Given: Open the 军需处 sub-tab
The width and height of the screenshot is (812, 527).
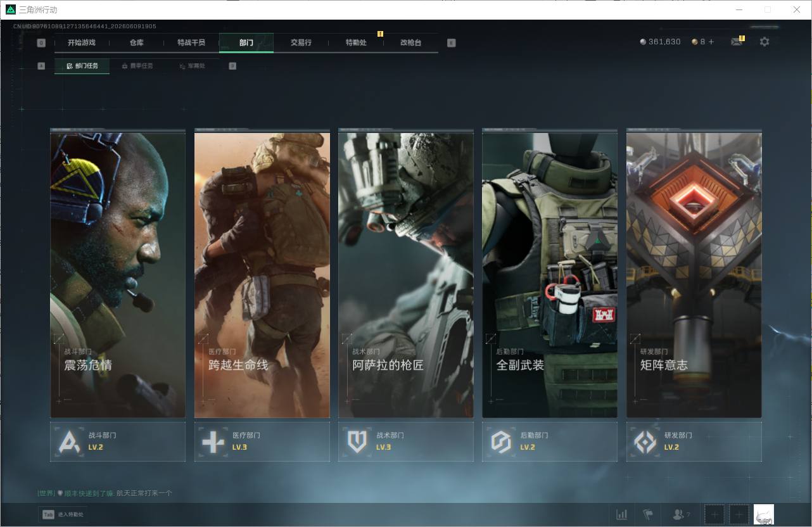Looking at the screenshot, I should [191, 66].
